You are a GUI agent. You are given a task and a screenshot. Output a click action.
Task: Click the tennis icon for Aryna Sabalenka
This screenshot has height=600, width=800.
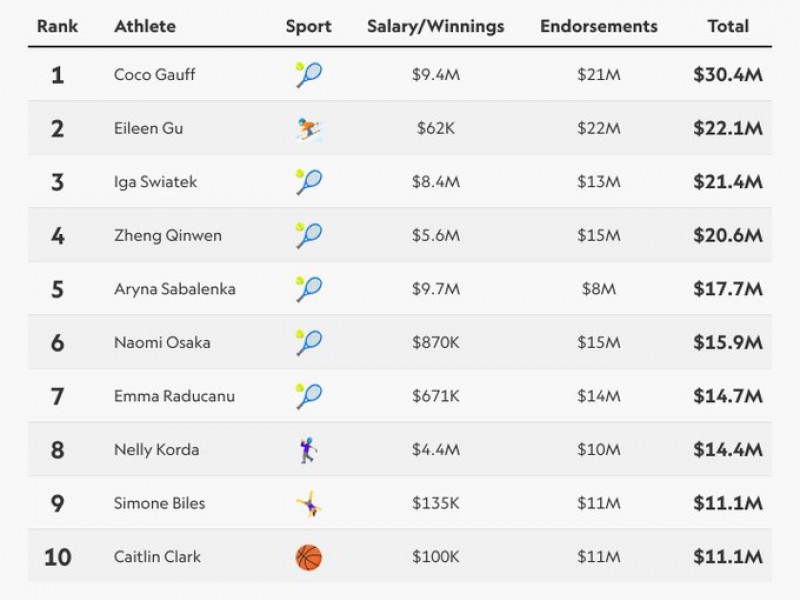coord(308,289)
